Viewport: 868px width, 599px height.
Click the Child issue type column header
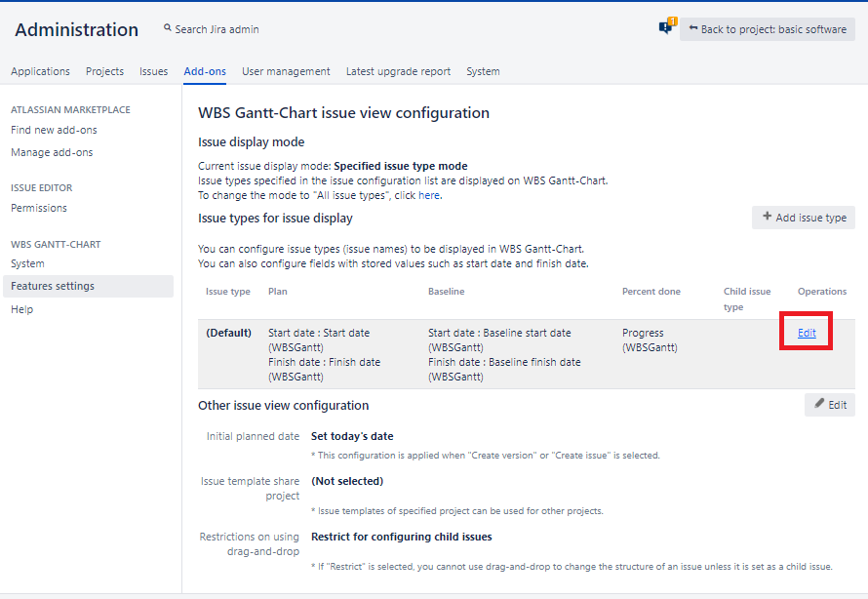coord(747,299)
